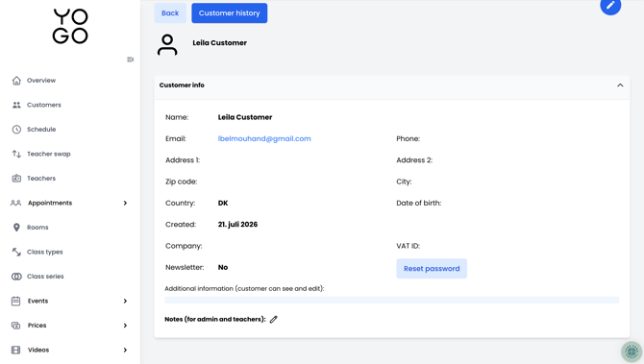Click the Appointments icon

pos(15,203)
